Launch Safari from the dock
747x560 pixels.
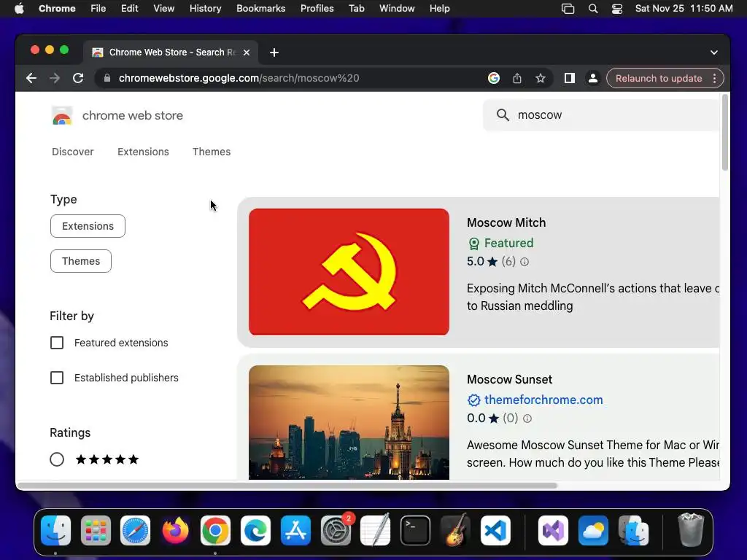(x=135, y=531)
